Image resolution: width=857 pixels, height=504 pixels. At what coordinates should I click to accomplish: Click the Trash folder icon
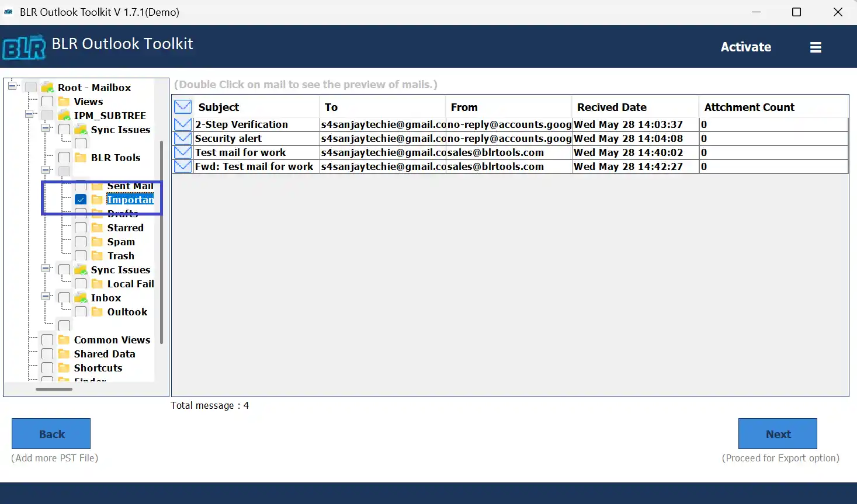tap(96, 255)
